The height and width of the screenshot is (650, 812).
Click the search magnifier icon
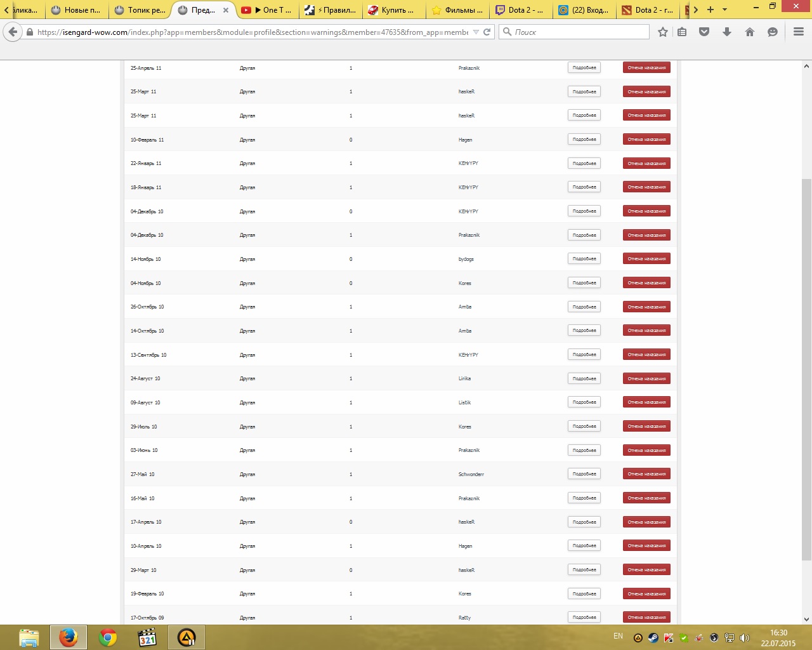pyautogui.click(x=507, y=32)
